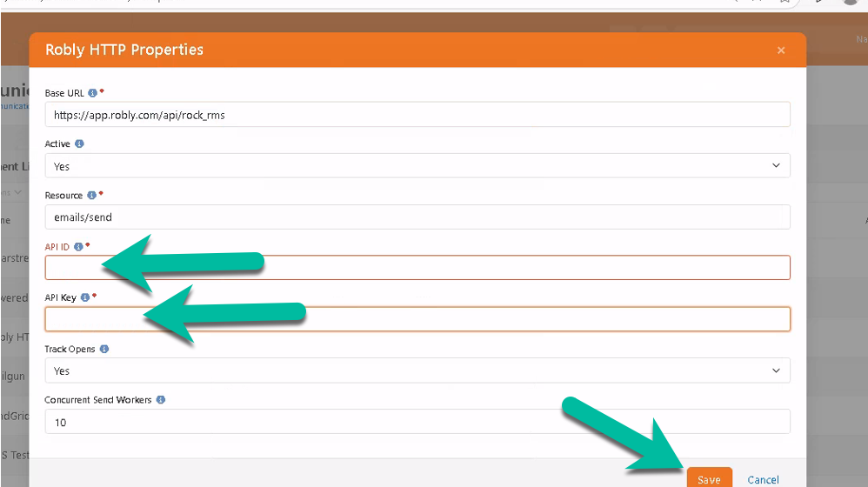Click the Base URL info icon
This screenshot has height=487, width=868.
93,92
